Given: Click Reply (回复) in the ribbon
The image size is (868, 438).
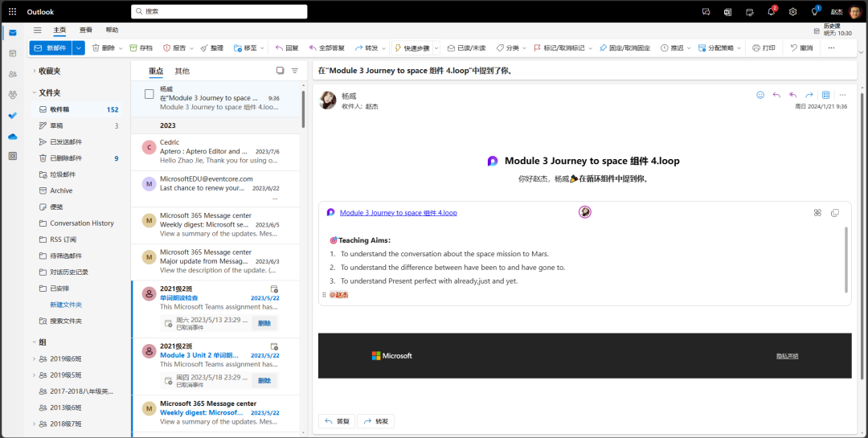Looking at the screenshot, I should click(287, 48).
